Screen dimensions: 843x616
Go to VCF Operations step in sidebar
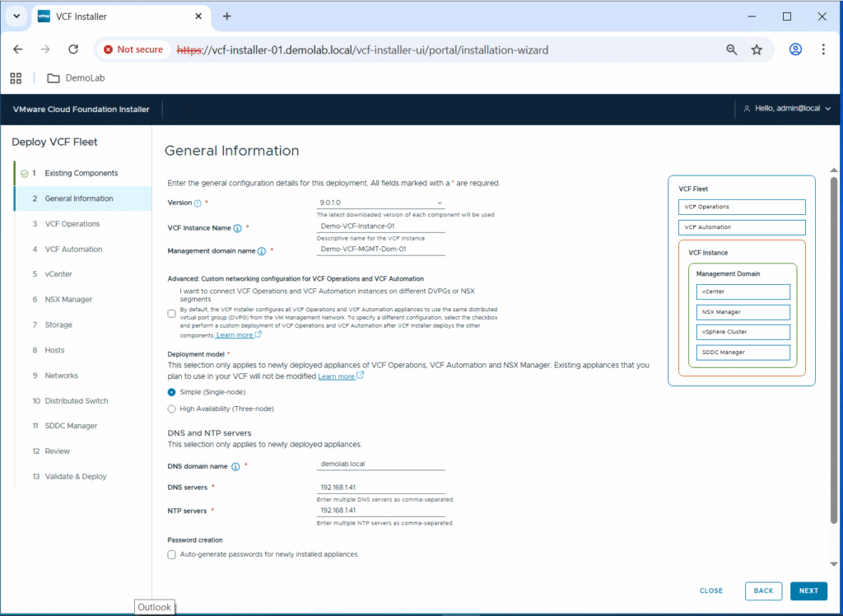[72, 224]
